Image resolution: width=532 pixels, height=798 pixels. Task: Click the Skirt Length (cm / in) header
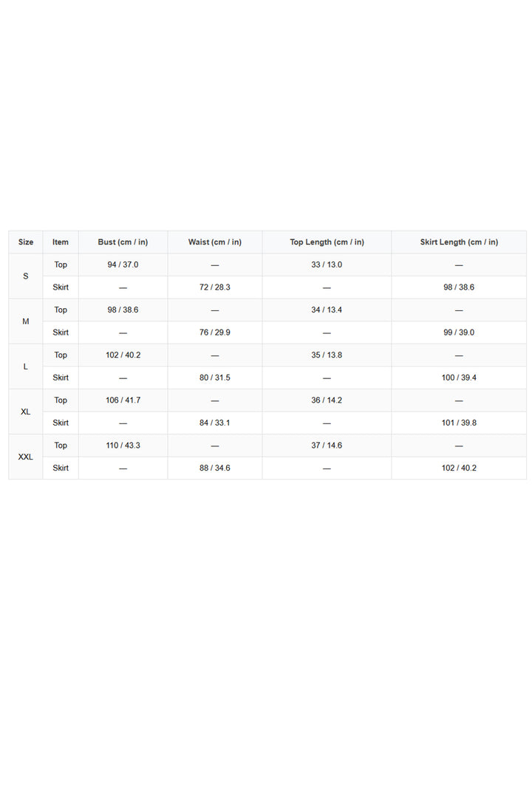click(459, 242)
